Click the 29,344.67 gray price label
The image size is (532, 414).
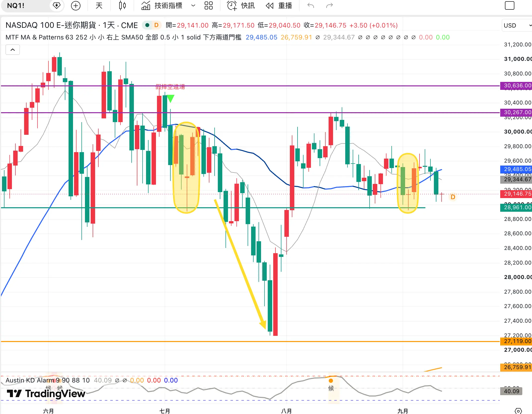tap(516, 179)
